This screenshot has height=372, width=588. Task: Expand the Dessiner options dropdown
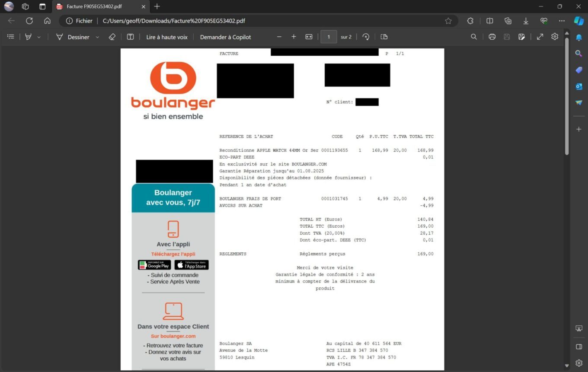coord(97,37)
